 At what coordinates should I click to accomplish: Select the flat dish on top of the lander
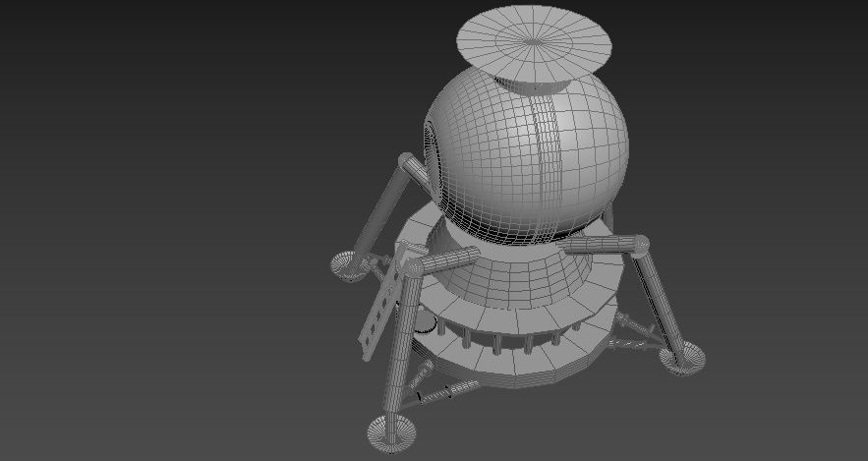[x=534, y=43]
